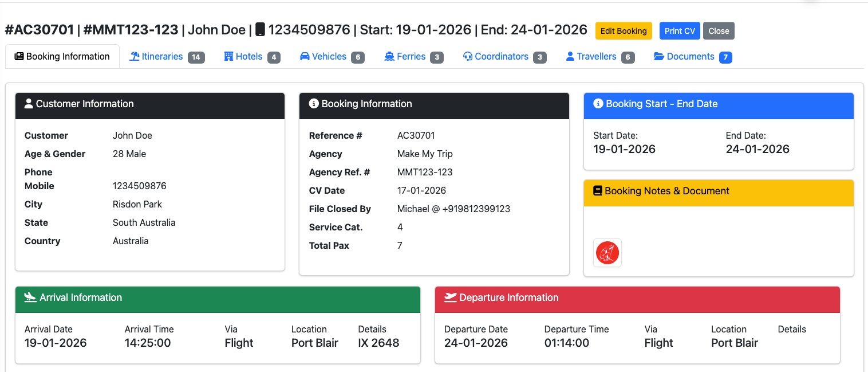
Task: Click the takeoff plane icon in Departure Information header
Action: click(449, 297)
